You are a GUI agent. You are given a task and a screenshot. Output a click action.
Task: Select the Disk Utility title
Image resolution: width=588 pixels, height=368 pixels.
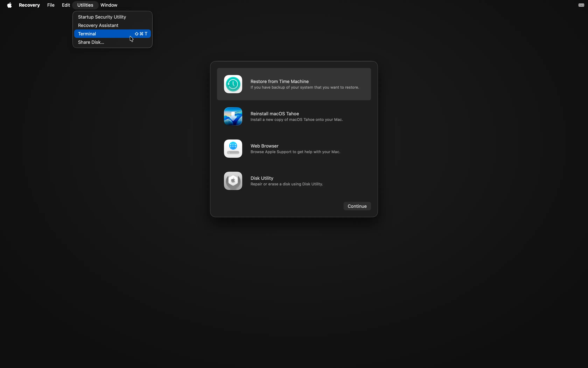pos(262,178)
